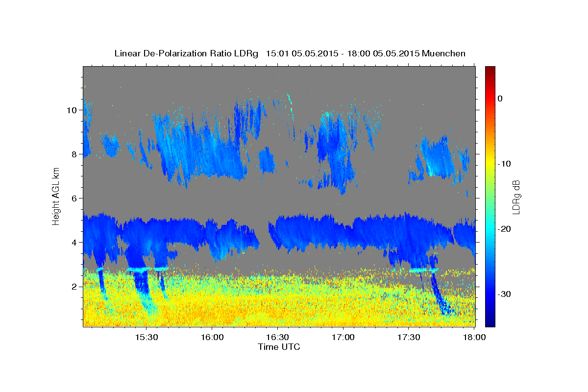
Task: Click the 18:00 time tick label
Action: click(x=474, y=338)
